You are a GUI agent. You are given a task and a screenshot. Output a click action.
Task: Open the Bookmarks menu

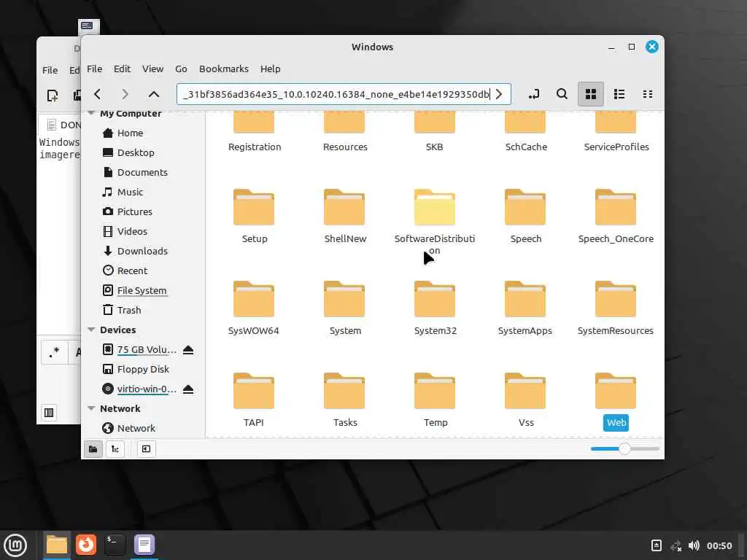pos(224,69)
